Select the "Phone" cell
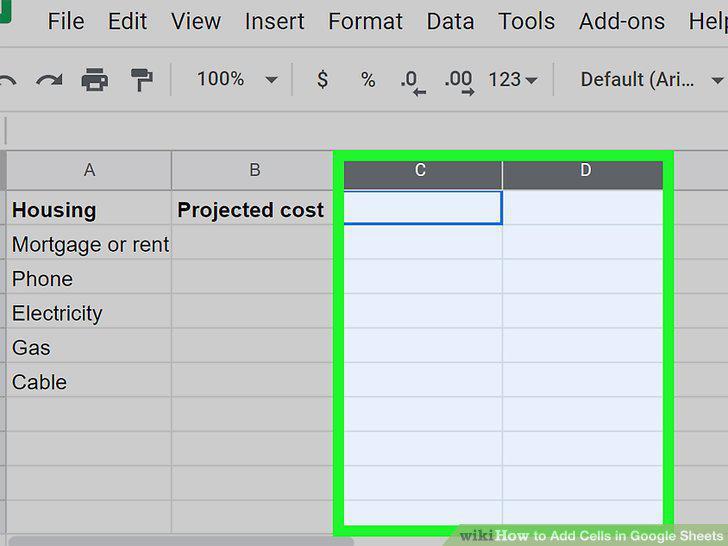 [x=89, y=277]
